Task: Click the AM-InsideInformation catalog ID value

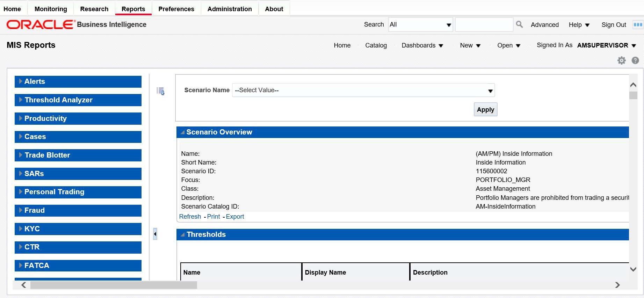Action: pyautogui.click(x=505, y=206)
